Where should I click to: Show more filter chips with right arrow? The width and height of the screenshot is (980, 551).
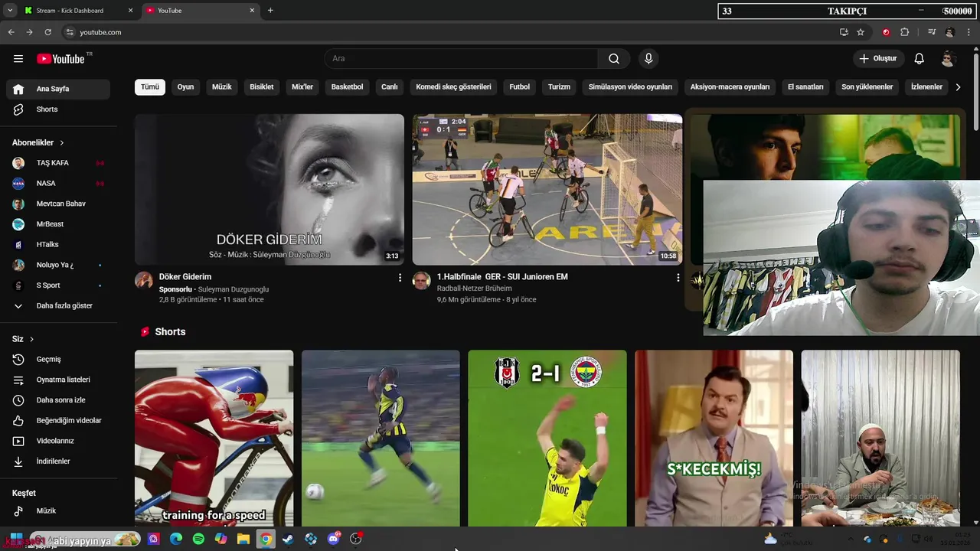point(958,86)
